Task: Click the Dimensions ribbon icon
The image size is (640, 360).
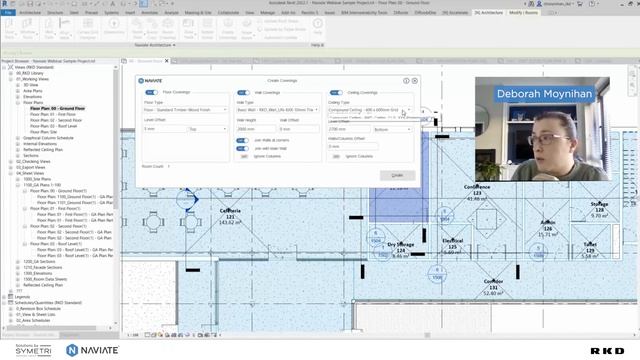Action: 114,26
